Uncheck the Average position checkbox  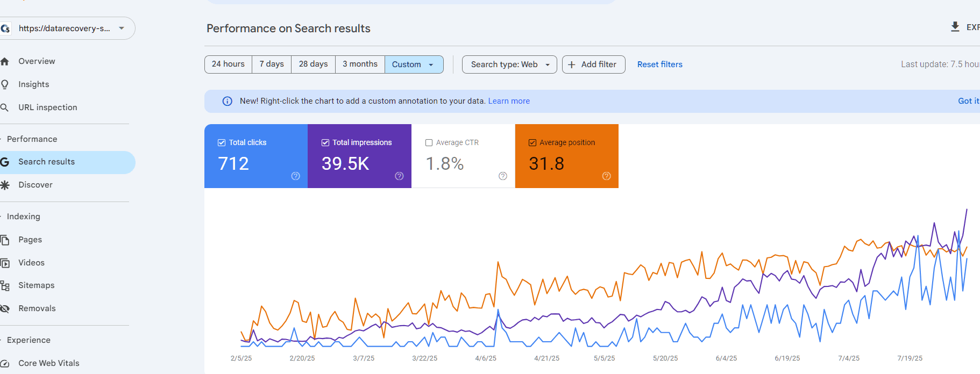[532, 142]
